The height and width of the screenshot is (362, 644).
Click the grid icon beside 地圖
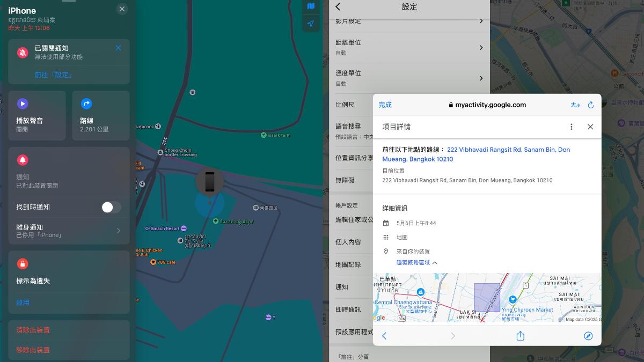(x=386, y=237)
